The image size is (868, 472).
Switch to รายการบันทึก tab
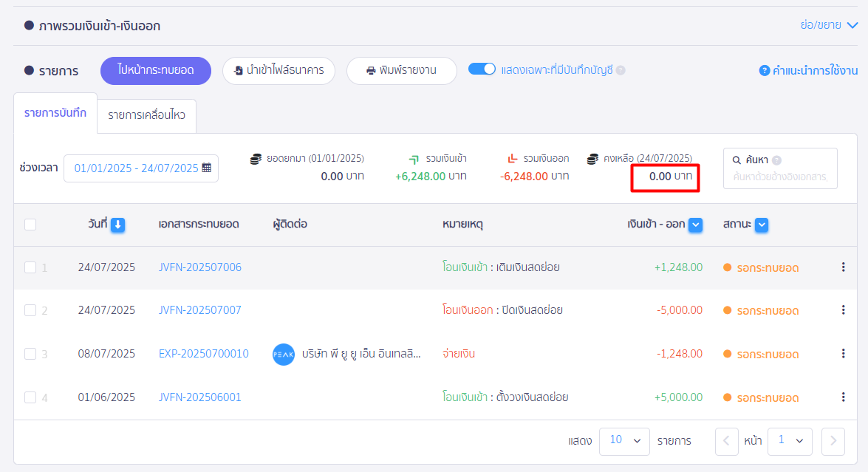pyautogui.click(x=55, y=114)
